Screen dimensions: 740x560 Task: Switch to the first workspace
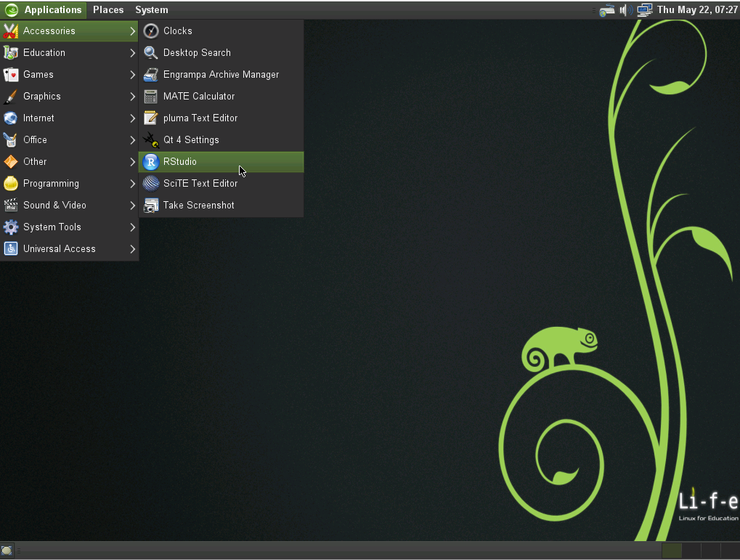672,551
